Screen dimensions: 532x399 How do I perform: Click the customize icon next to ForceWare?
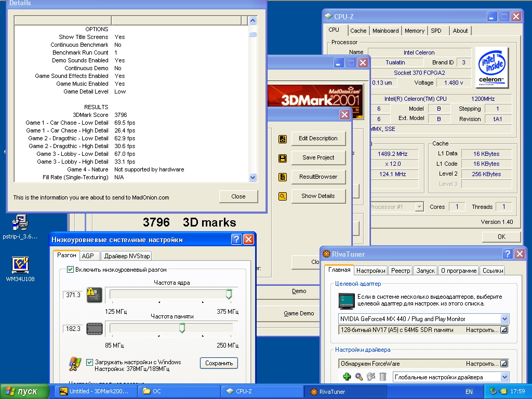504,364
